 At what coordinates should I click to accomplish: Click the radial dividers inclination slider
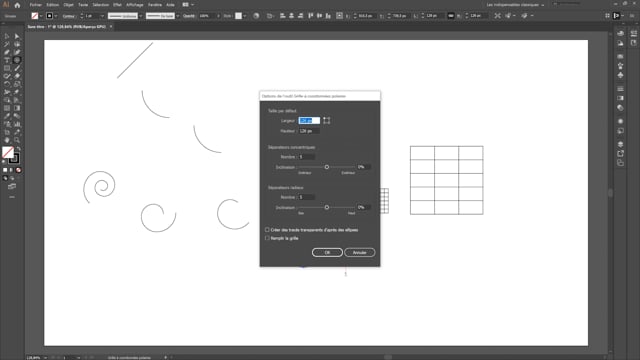click(x=327, y=207)
